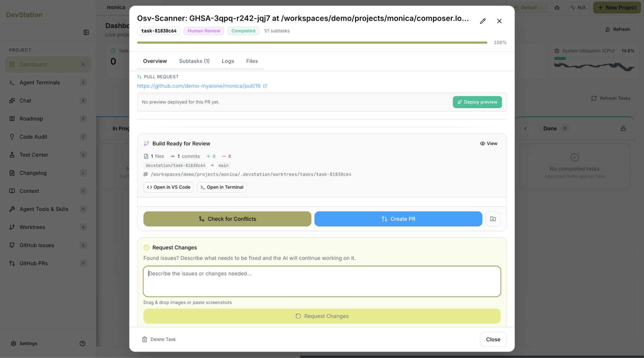Switch to the Files tab
Viewport: 644px width, 358px height.
252,61
